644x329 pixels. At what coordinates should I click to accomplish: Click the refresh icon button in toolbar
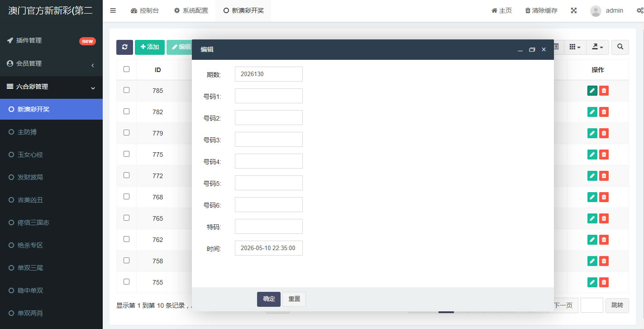coord(124,47)
